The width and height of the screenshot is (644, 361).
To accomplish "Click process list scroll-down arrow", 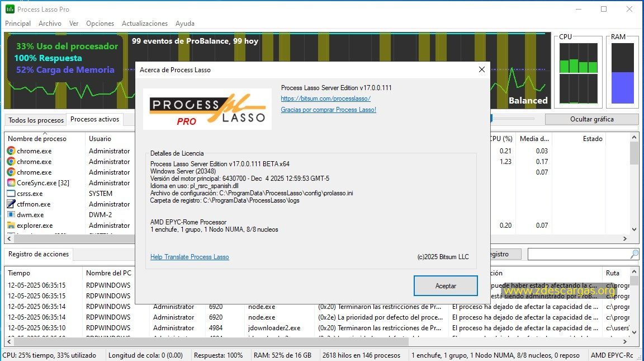I will 634,229.
